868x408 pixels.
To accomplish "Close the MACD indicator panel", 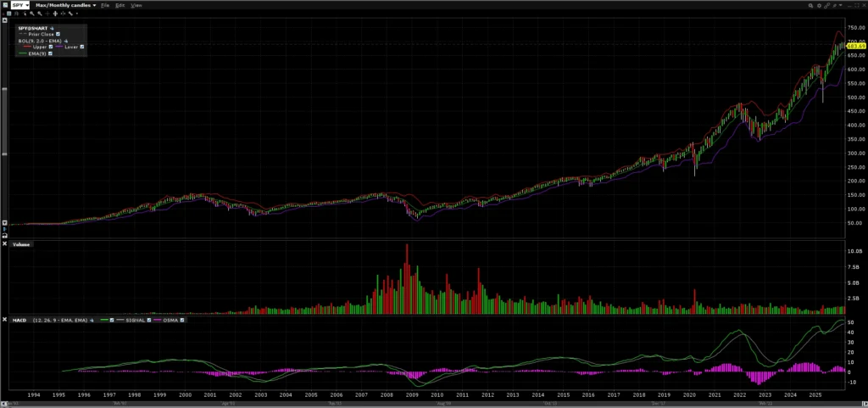I will click(x=4, y=319).
